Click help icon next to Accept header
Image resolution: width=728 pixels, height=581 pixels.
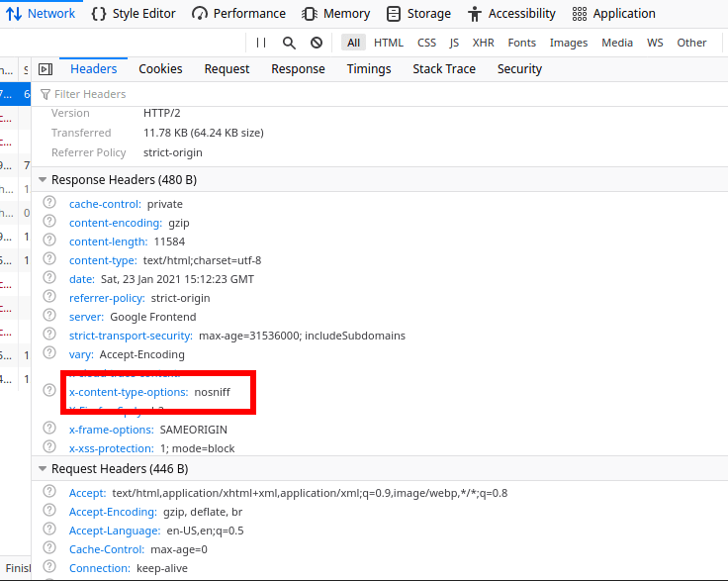pyautogui.click(x=49, y=491)
